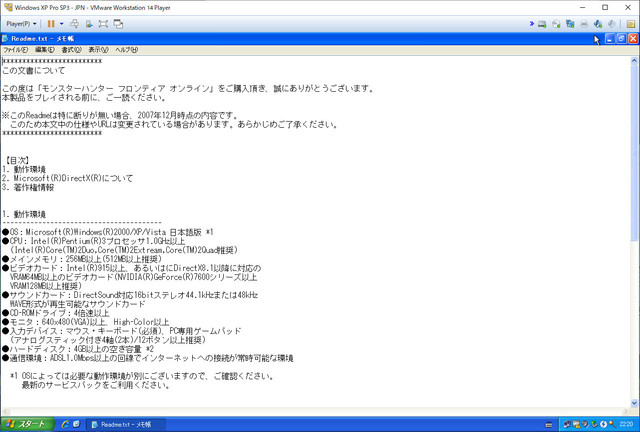
Task: Pause the virtual machine with the orange pause icon
Action: click(51, 24)
